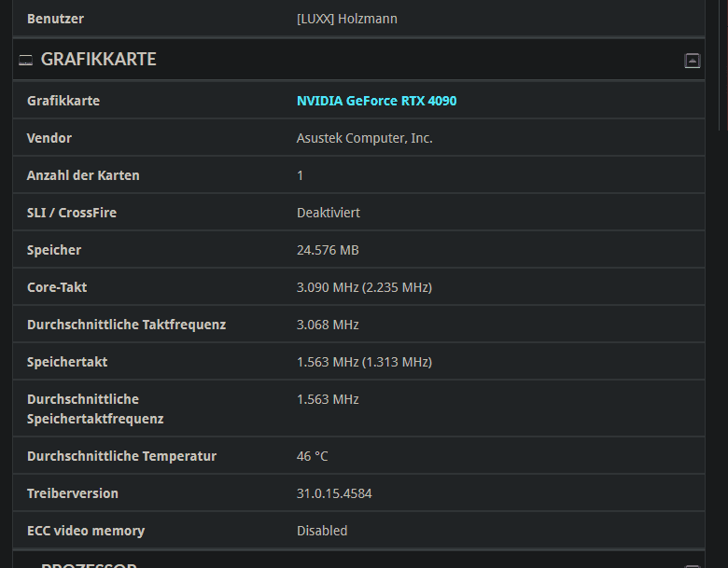Select the value 3.090 MHz (2.235 MHz)
Screen dimensions: 728x568
(x=364, y=287)
